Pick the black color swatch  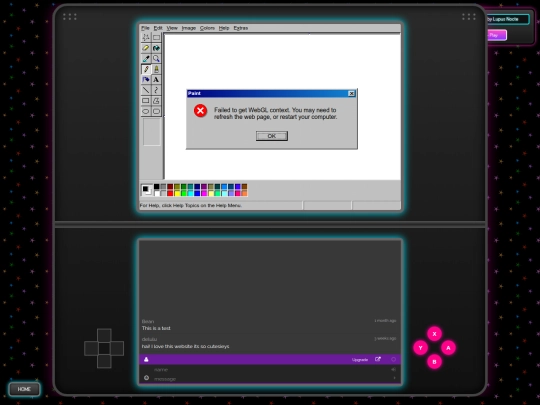[156, 187]
